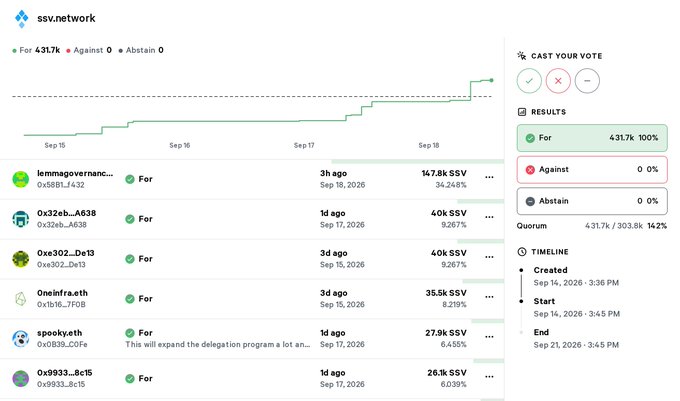Open lemmagovernance avatar
The height and width of the screenshot is (401, 680).
20,179
